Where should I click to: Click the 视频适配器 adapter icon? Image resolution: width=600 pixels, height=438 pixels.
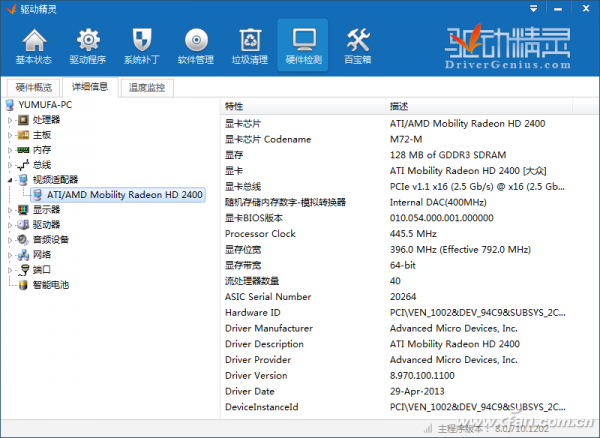[23, 180]
